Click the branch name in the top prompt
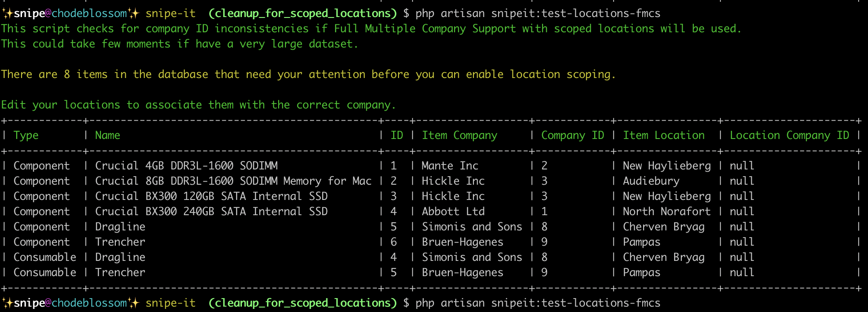This screenshot has height=312, width=868. (303, 13)
